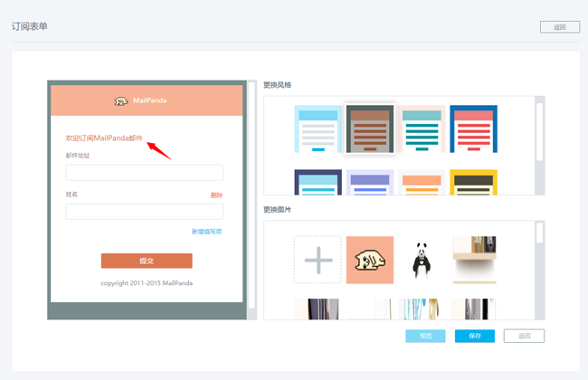Click the top-right 返回 button
The width and height of the screenshot is (588, 380).
[x=560, y=27]
